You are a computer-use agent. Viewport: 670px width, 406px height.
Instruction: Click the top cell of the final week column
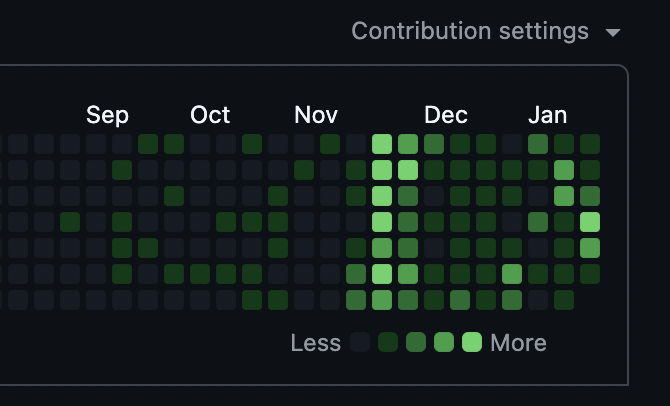pos(590,144)
